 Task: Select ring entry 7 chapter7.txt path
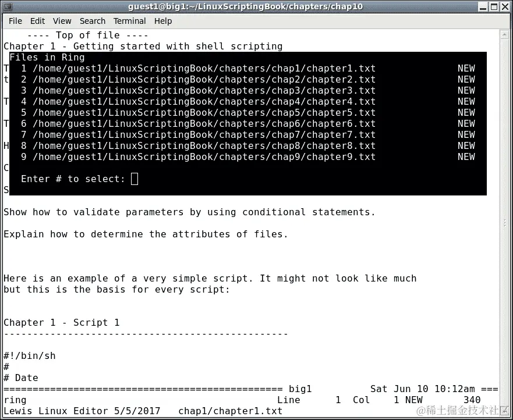pos(204,134)
